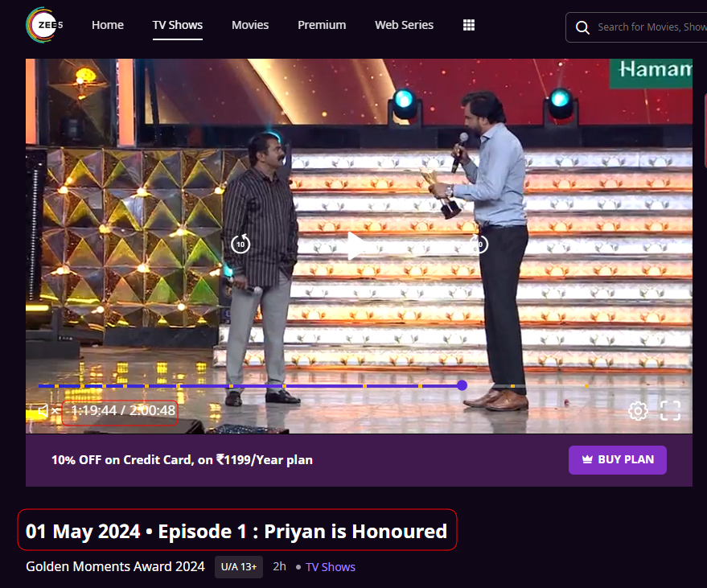Click the search magnifier icon

[582, 27]
